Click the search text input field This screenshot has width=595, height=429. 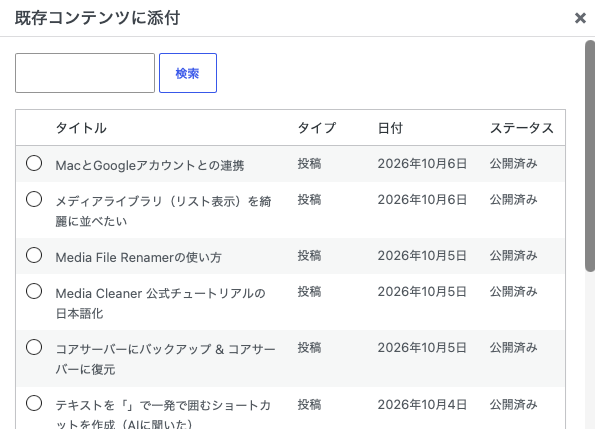(85, 73)
